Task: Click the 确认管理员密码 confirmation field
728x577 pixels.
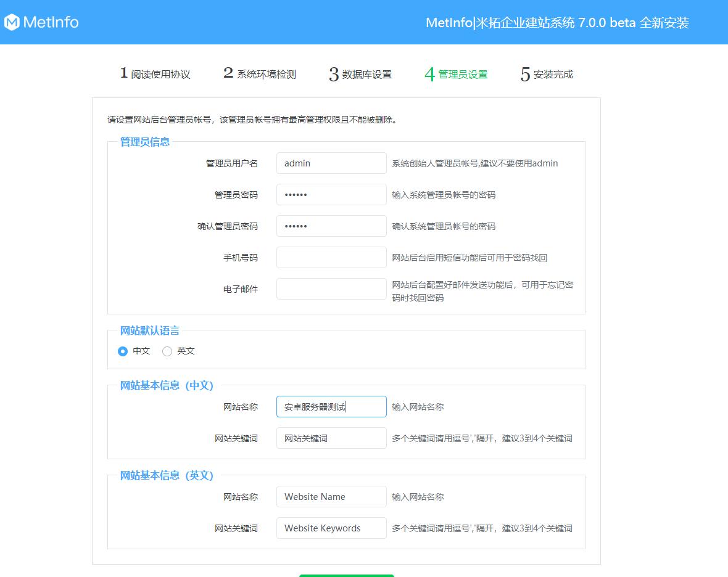Action: click(x=331, y=226)
